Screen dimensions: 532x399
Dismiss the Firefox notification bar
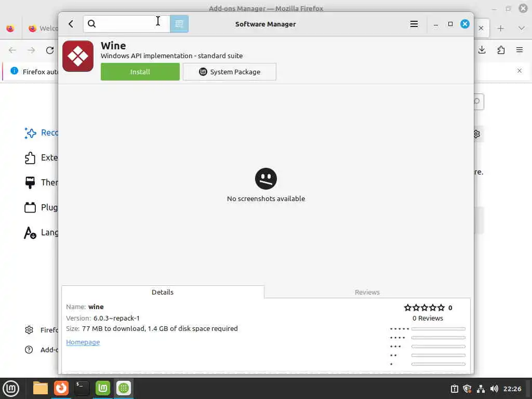[520, 71]
